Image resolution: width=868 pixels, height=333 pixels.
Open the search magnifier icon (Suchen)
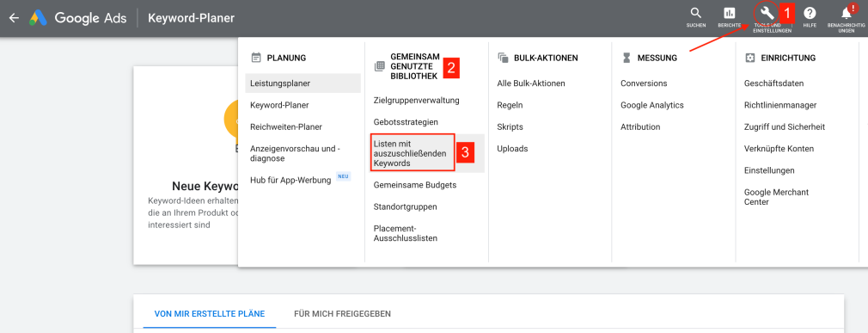[696, 13]
